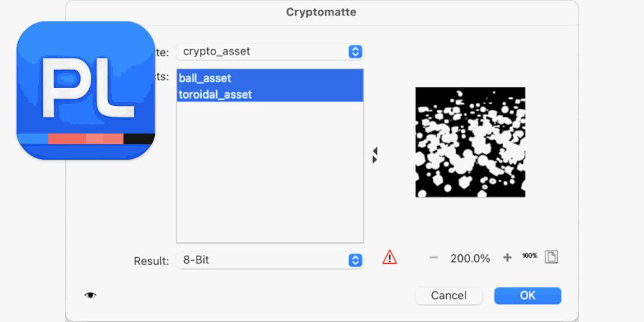Confirm with the OK button
The image size is (644, 322).
[x=527, y=295]
